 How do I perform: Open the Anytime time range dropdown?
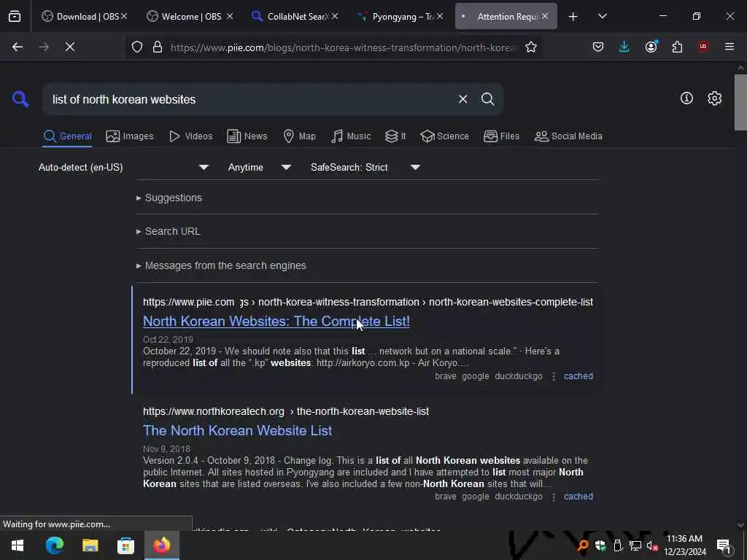click(259, 167)
